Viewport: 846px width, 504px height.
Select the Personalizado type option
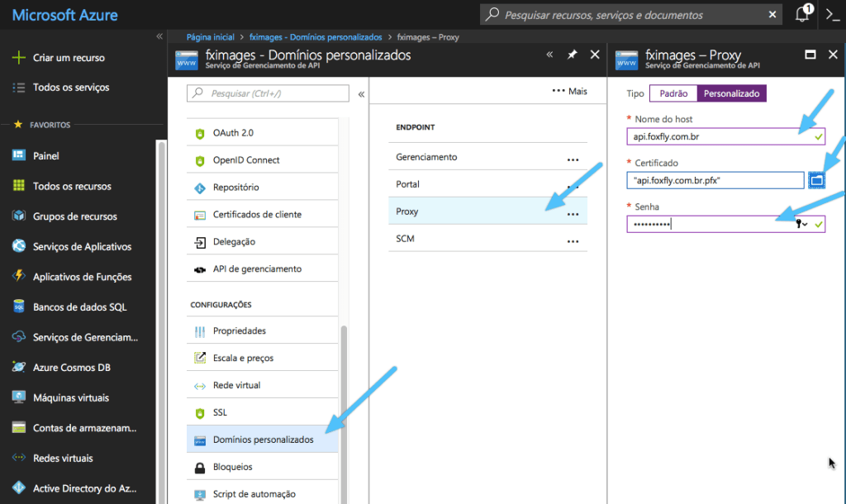click(x=731, y=93)
